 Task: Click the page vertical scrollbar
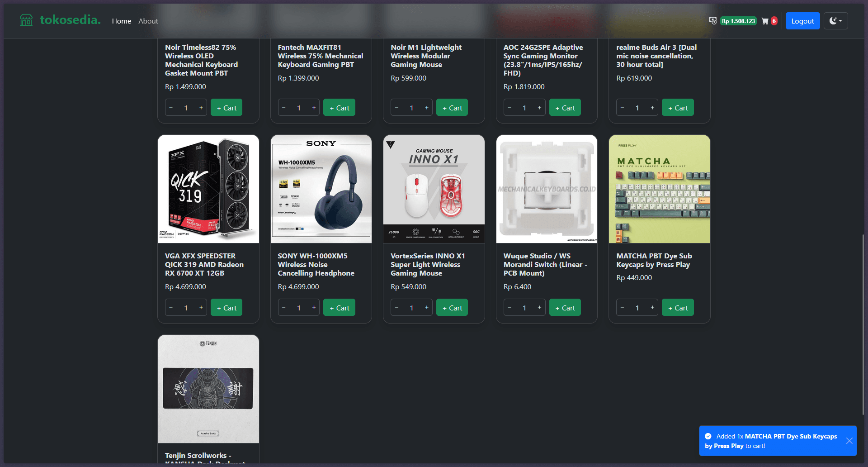[x=863, y=324]
